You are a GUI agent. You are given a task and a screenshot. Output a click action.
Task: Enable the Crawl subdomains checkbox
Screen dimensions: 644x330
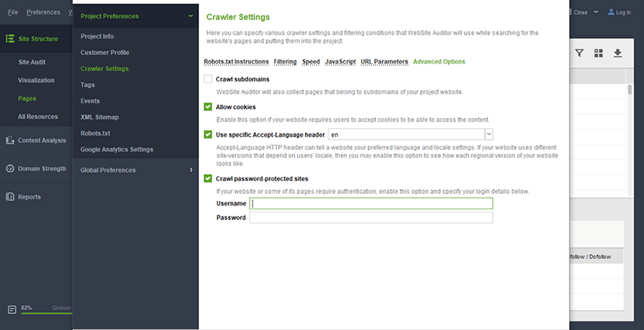pos(208,79)
